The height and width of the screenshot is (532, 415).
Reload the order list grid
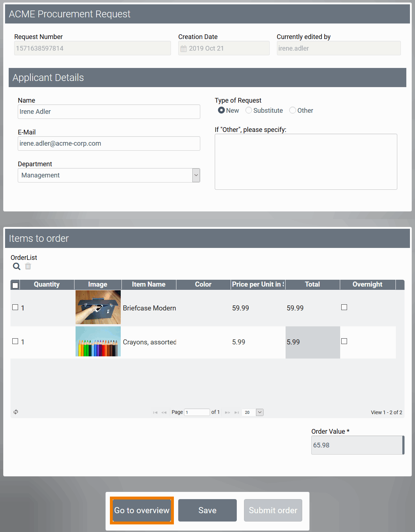16,412
